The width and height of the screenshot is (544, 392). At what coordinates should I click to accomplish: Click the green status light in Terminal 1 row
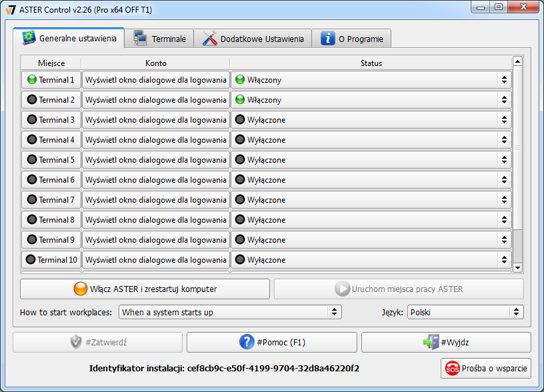coord(240,80)
